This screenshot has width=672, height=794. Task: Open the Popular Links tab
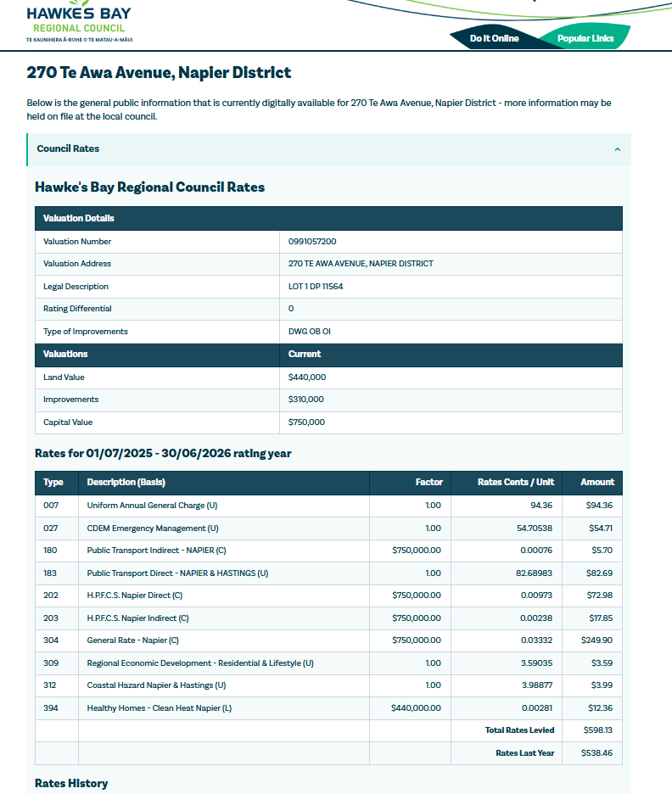coord(585,38)
